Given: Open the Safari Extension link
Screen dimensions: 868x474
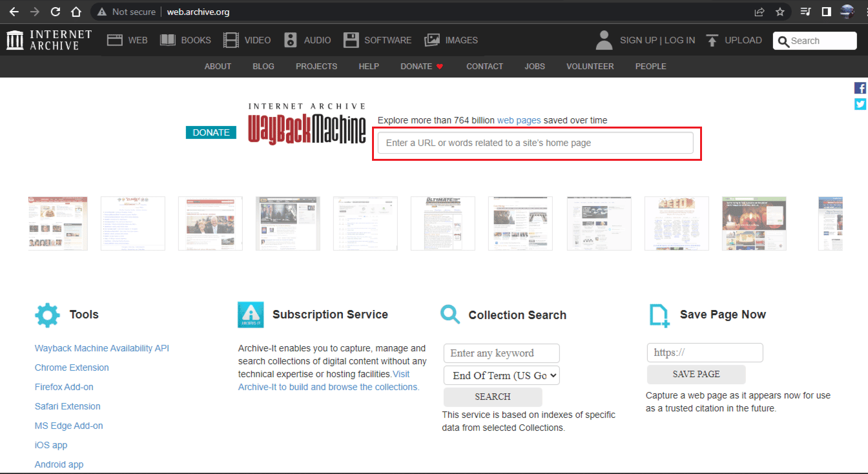Looking at the screenshot, I should pos(68,406).
